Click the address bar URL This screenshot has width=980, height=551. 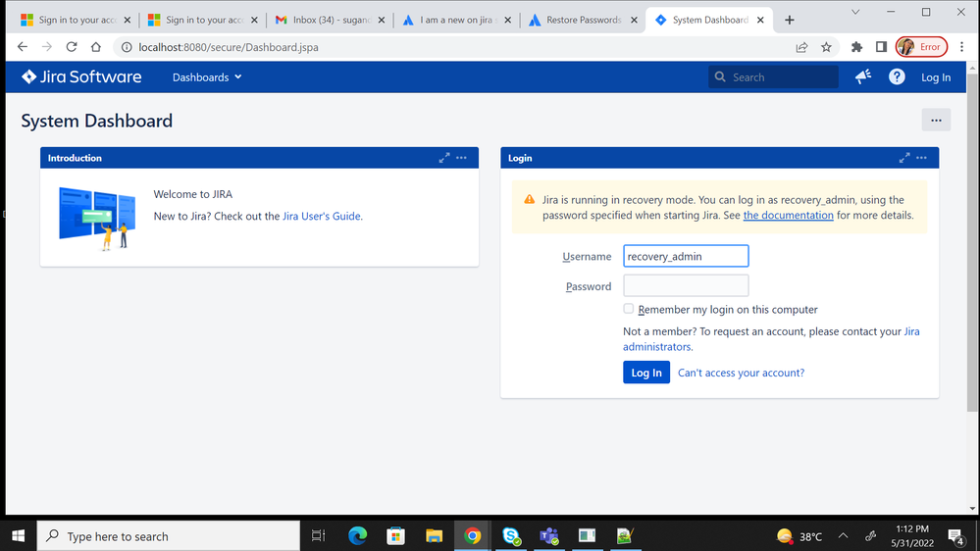[x=229, y=47]
